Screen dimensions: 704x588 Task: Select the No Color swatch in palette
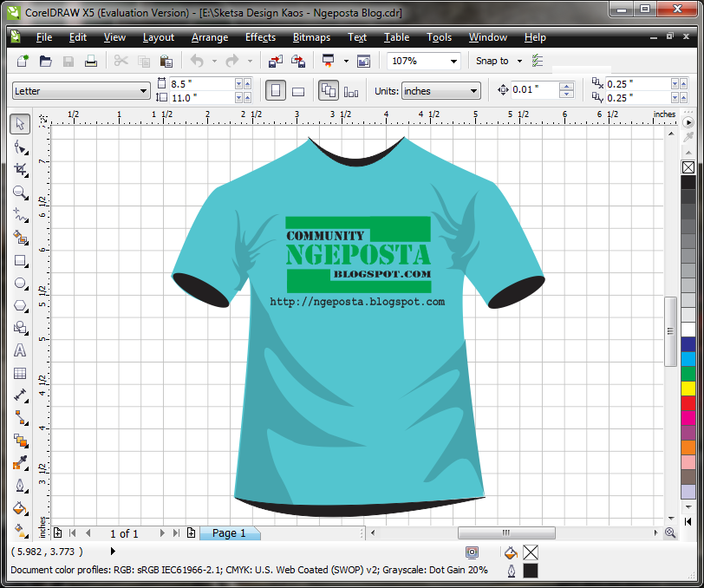[x=688, y=167]
